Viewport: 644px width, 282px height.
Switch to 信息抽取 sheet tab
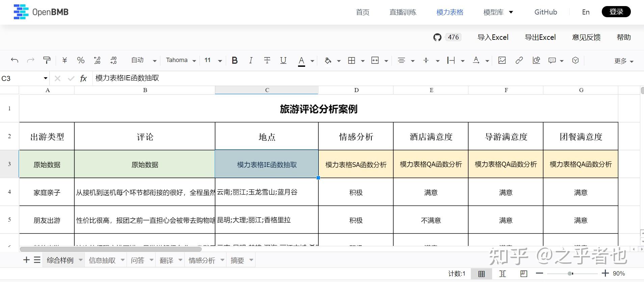pos(102,260)
